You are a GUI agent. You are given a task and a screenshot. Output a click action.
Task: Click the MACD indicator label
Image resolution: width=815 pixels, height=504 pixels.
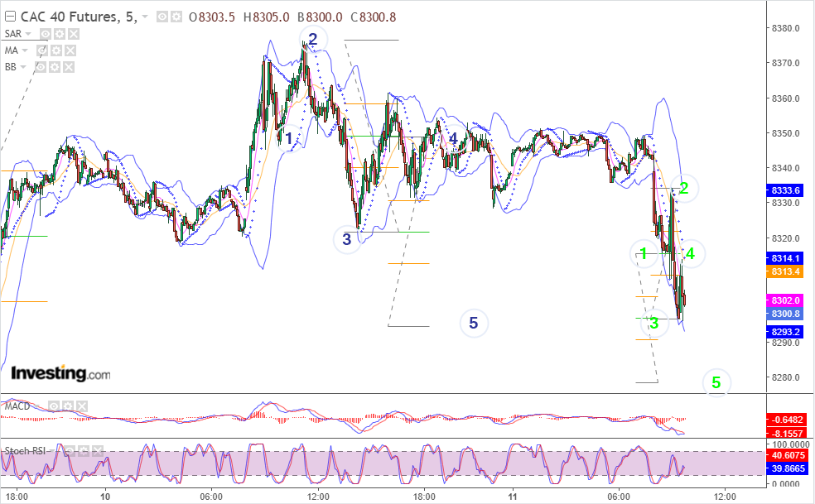pyautogui.click(x=17, y=406)
